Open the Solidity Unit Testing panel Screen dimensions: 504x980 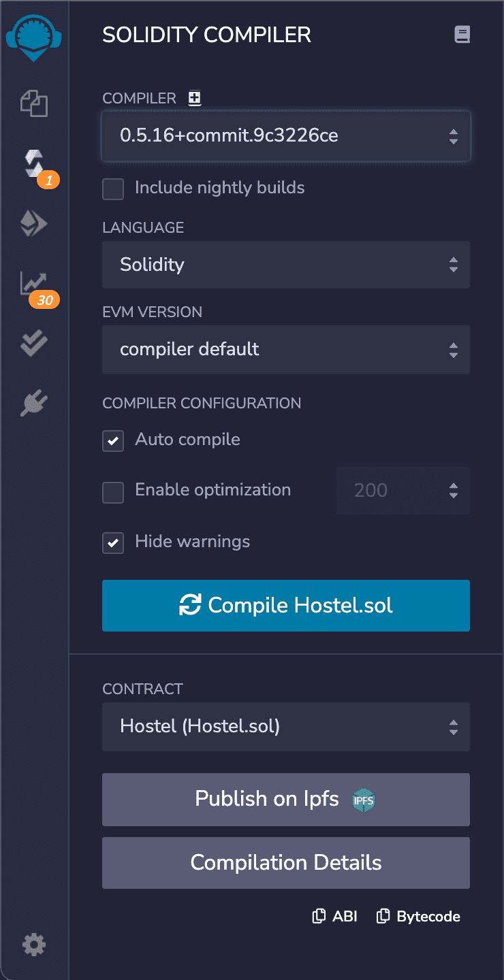click(x=33, y=342)
